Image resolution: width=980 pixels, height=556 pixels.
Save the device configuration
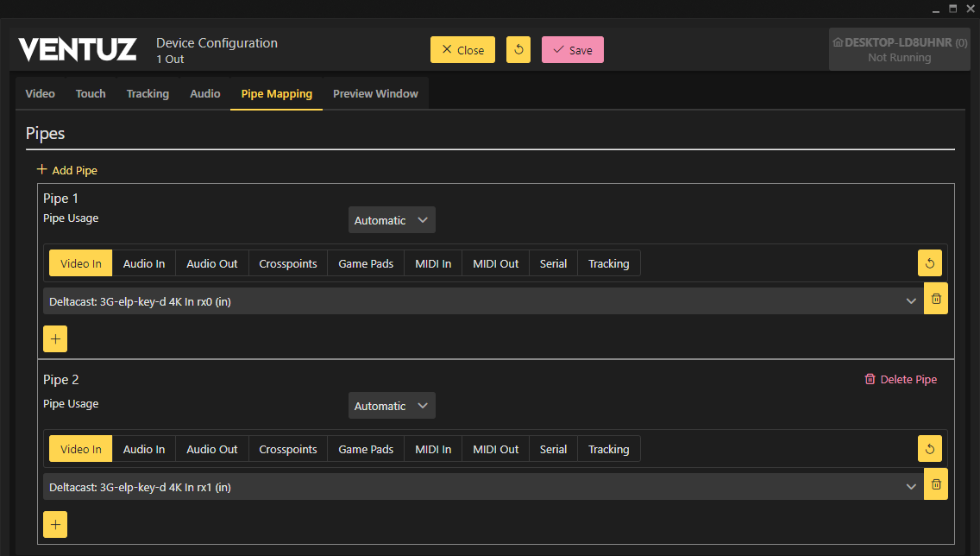pos(572,50)
